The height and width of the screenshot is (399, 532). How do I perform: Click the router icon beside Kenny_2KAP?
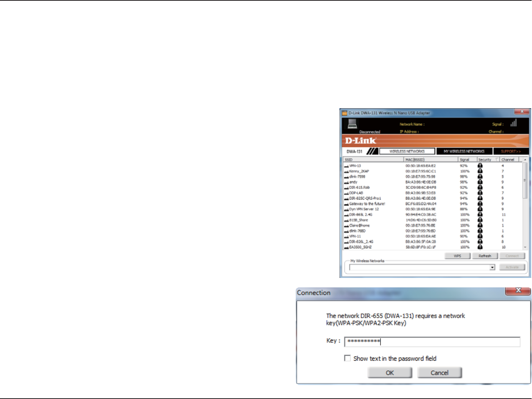tap(346, 172)
